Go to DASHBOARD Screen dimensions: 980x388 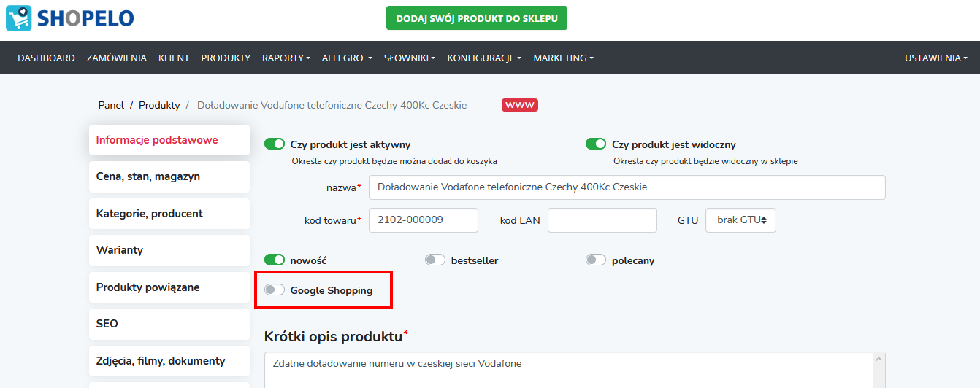(x=46, y=58)
